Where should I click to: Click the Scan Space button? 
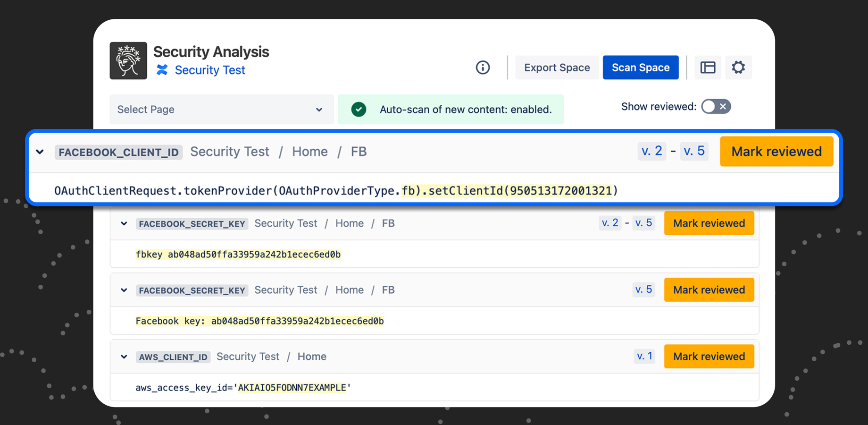[640, 68]
